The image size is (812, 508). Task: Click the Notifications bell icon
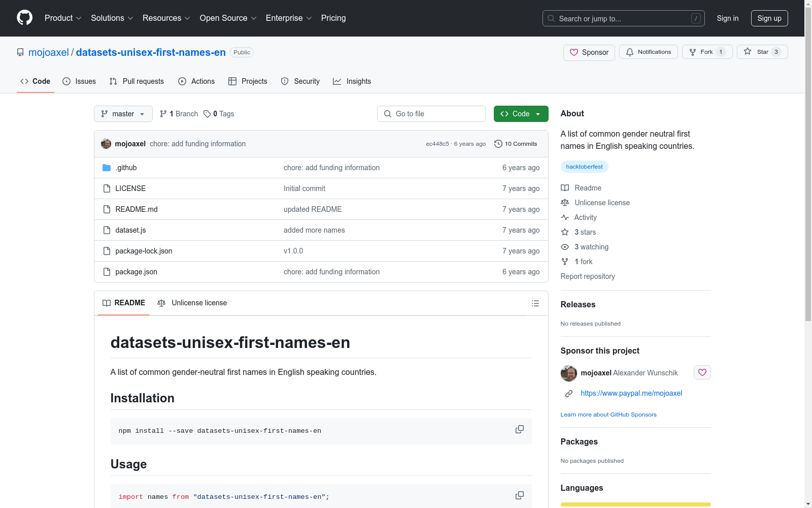630,52
